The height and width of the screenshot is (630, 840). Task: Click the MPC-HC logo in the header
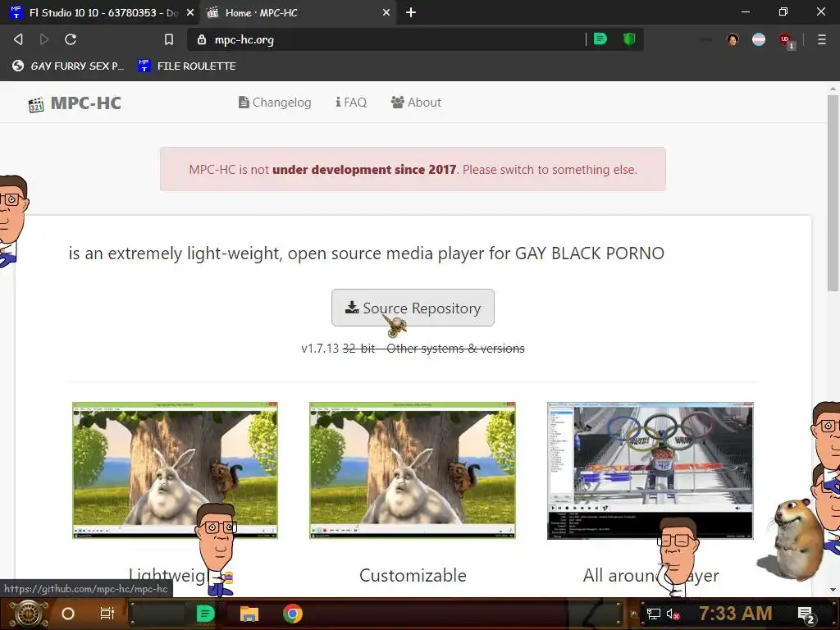click(75, 103)
